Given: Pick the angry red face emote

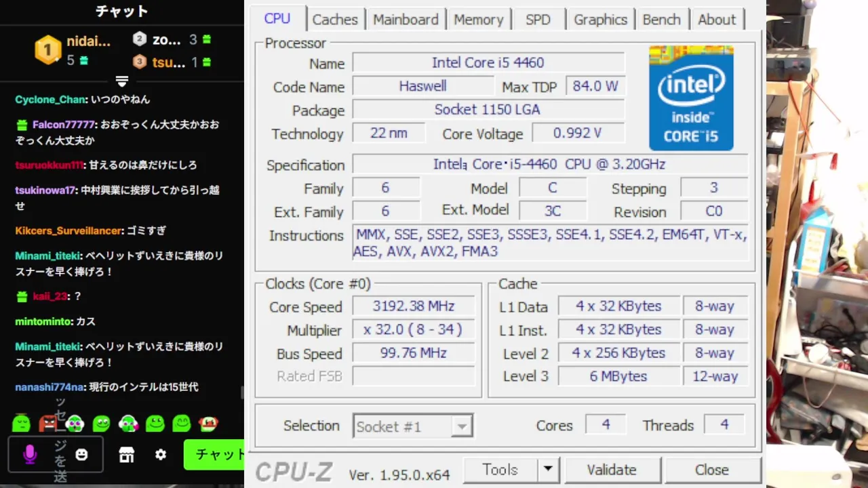Looking at the screenshot, I should tap(48, 424).
